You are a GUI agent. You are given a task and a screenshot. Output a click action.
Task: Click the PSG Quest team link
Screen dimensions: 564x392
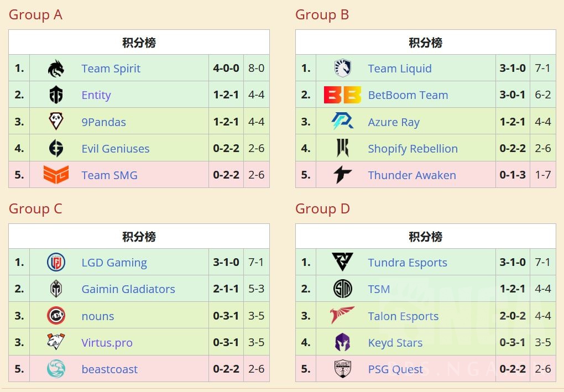(x=395, y=369)
